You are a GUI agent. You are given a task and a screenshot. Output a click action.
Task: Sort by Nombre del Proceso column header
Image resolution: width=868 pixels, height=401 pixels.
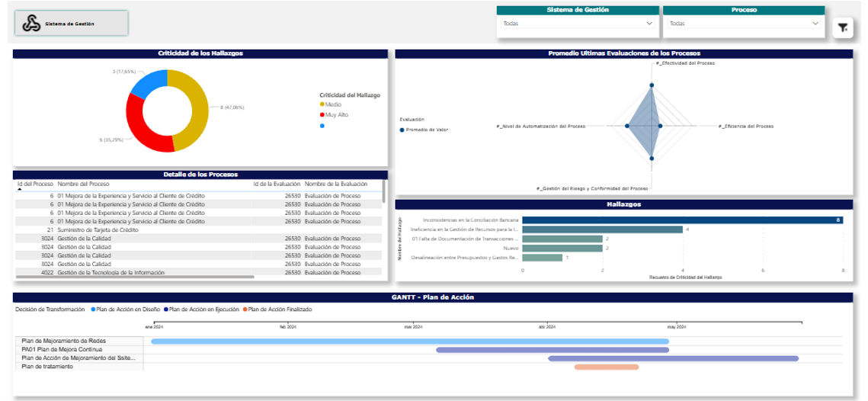pos(83,184)
